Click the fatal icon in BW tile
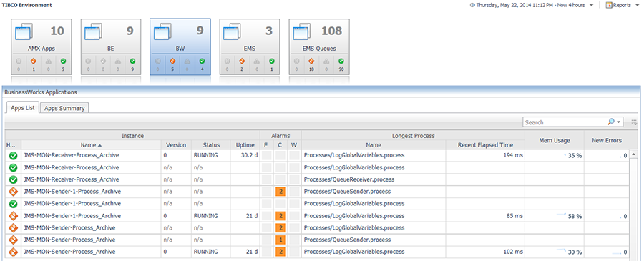This screenshot has width=644, height=261. [x=157, y=61]
